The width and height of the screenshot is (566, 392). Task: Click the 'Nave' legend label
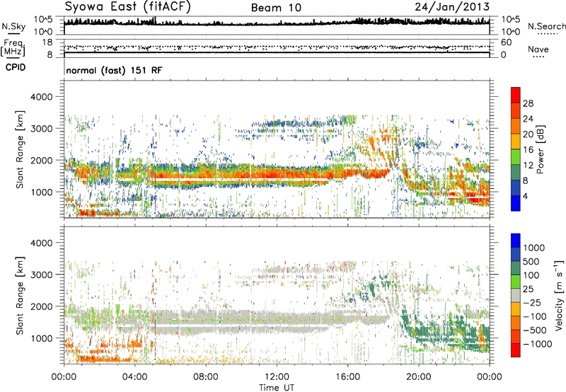click(538, 50)
